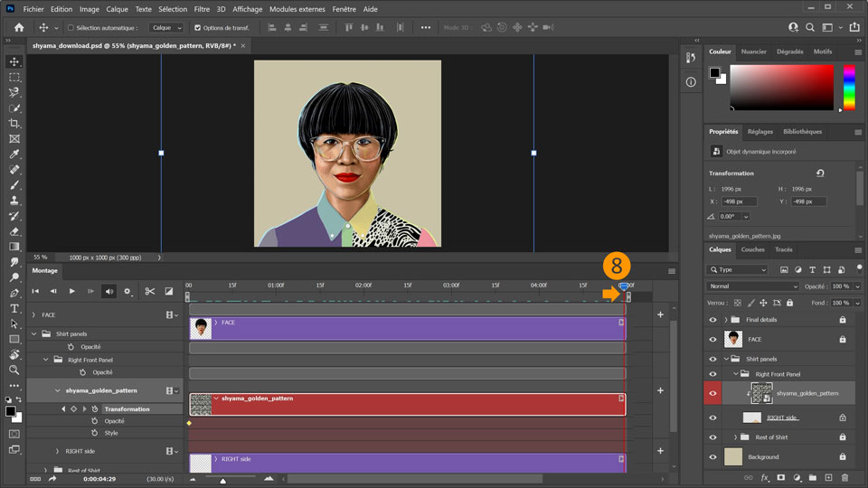This screenshot has width=868, height=488.
Task: Click in the color picker gradient field
Action: [x=781, y=88]
